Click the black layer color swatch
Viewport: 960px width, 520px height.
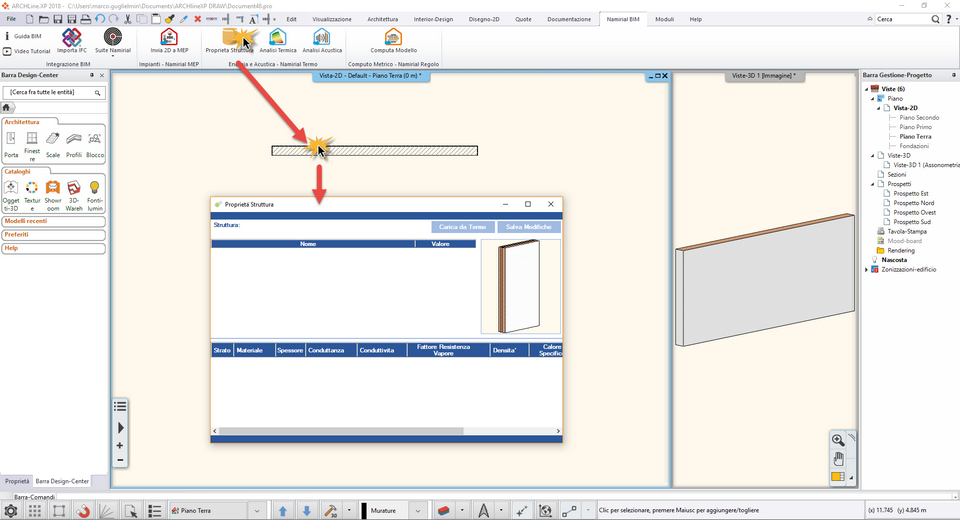click(364, 510)
